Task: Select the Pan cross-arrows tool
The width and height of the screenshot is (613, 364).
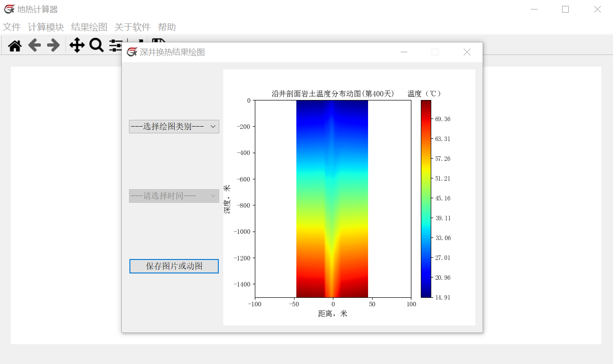Action: click(77, 45)
